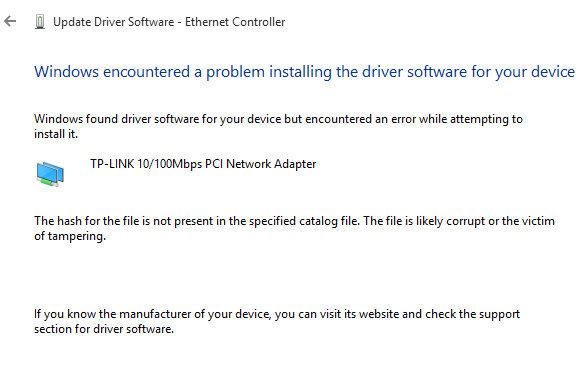Click the blue 'Windows encountered a problem' heading
The width and height of the screenshot is (586, 382).
coord(304,72)
